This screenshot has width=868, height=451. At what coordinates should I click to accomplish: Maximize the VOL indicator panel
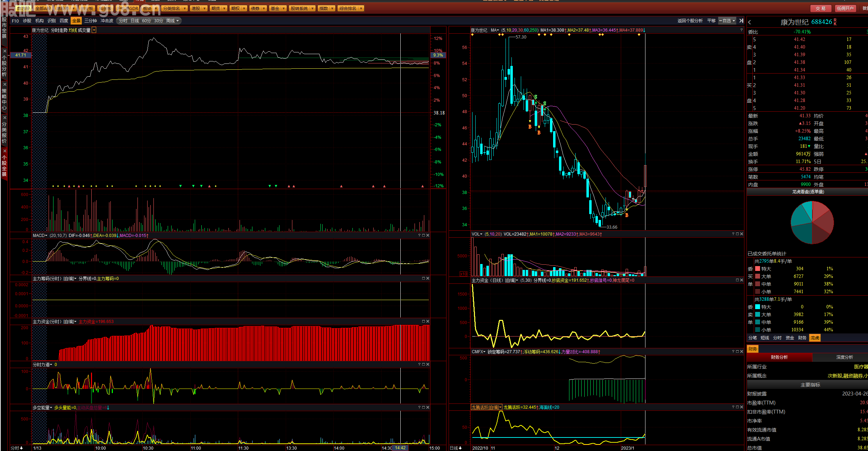coord(737,234)
